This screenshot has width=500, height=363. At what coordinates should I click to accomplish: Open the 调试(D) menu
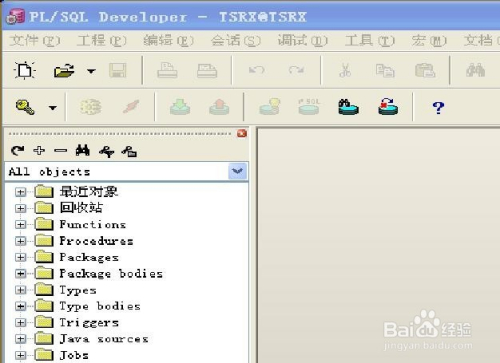(303, 41)
